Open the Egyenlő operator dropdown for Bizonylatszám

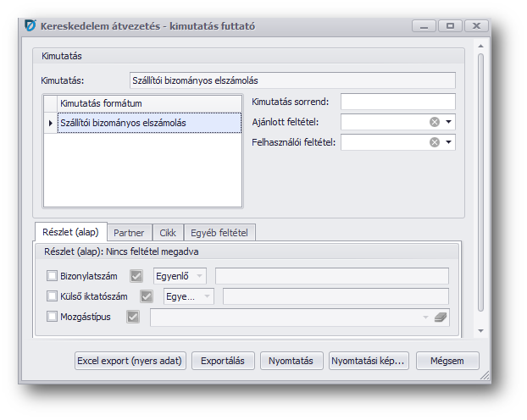(200, 275)
